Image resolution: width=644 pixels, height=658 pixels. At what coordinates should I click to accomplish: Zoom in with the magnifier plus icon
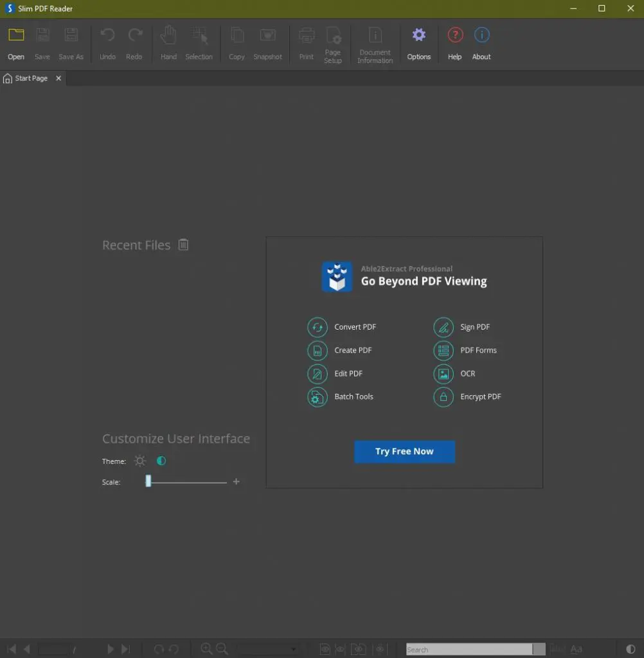(x=206, y=649)
